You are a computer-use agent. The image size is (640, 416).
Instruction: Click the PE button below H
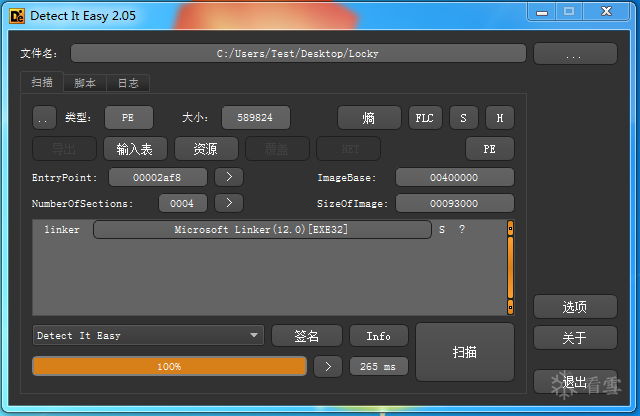[x=490, y=149]
